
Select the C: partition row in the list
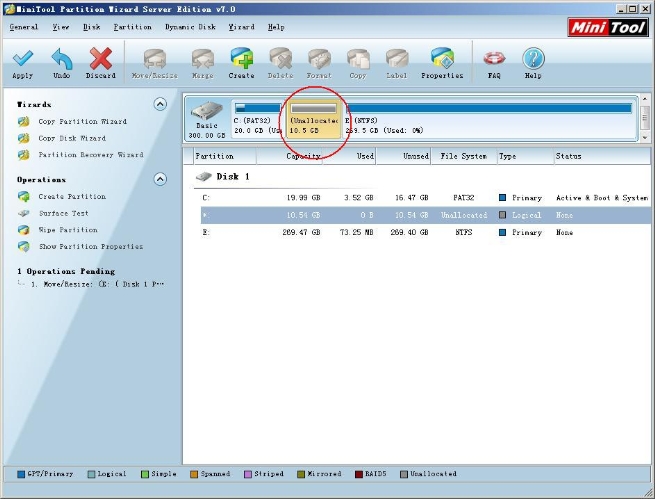click(x=425, y=198)
